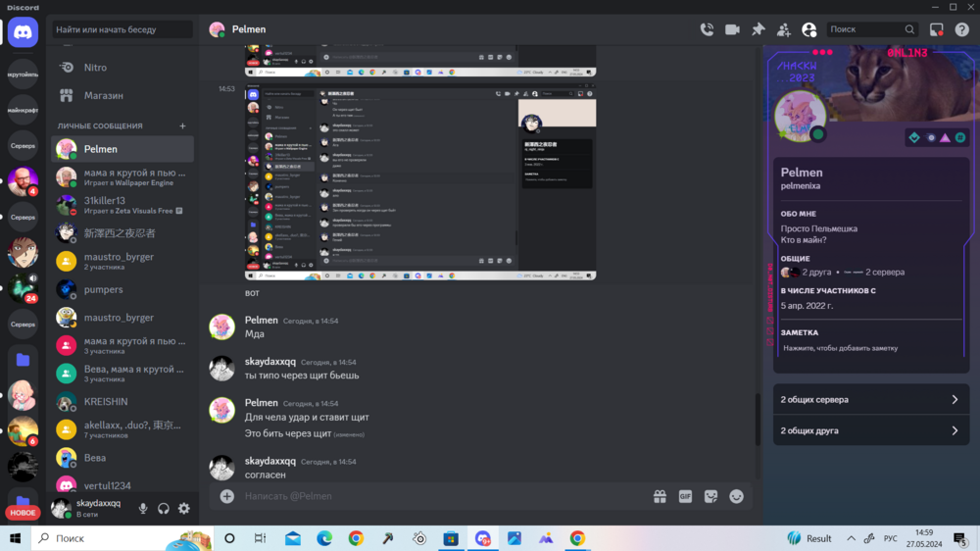This screenshot has height=551, width=980.
Task: Toggle headphones deafen
Action: tap(163, 509)
